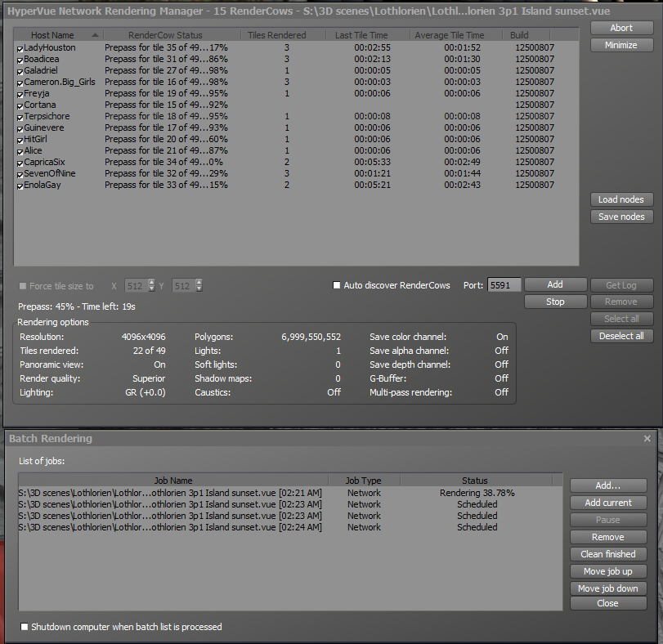Sort list by Host Name column header
663x644 pixels.
click(52, 36)
